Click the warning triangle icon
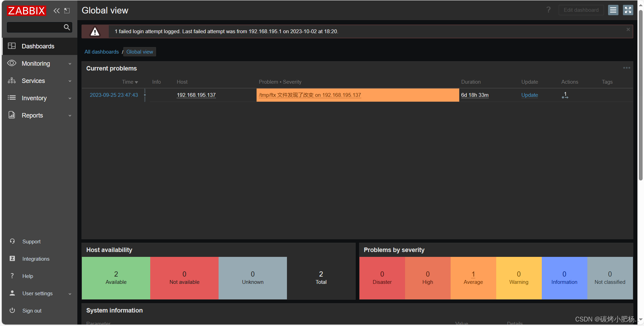 tap(95, 31)
